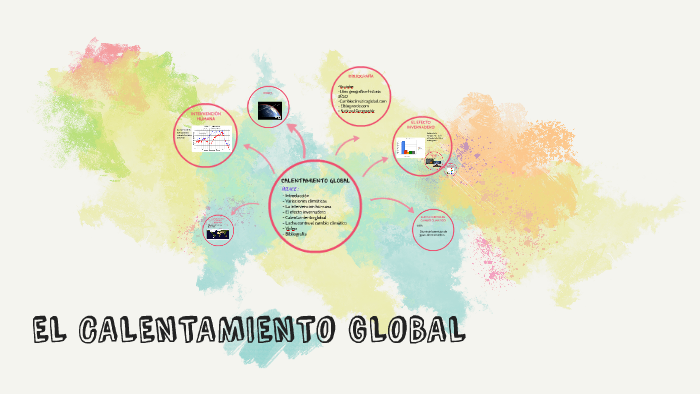Open the Earth-from-space video thumbnail
The image size is (700, 394).
coord(270,111)
